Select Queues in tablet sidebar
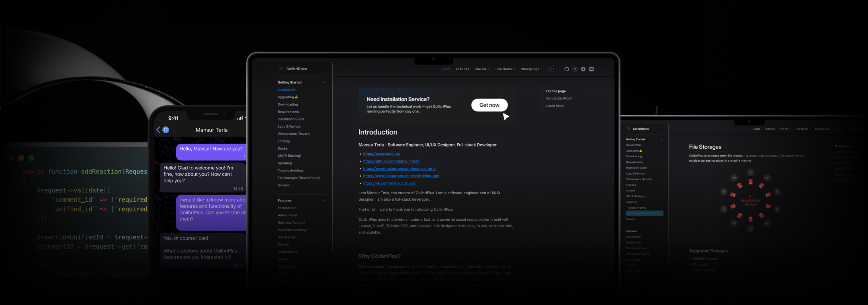Screen dimensions: 868x305 point(284,185)
